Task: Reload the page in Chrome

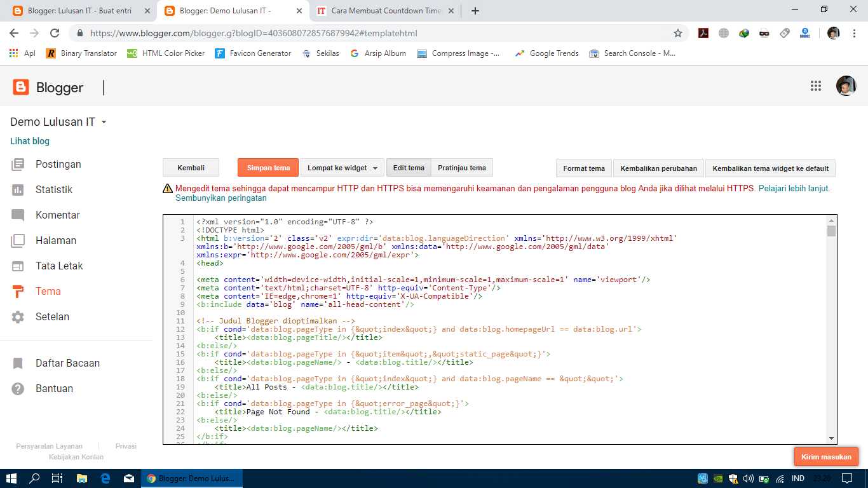Action: click(x=55, y=33)
